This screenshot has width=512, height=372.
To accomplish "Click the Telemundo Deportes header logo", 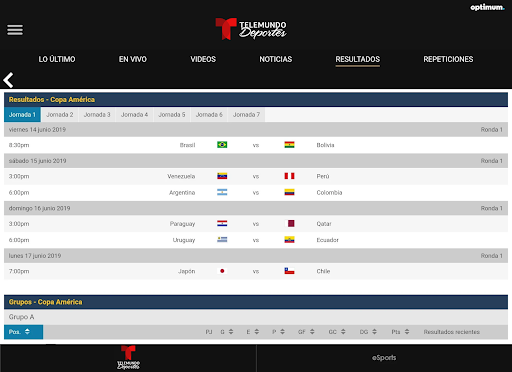I will (251, 29).
